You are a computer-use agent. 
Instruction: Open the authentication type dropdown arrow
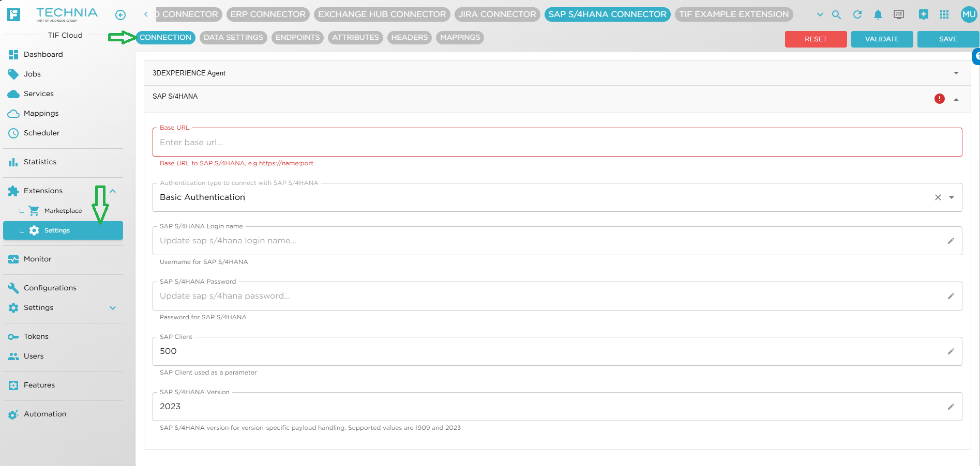952,197
